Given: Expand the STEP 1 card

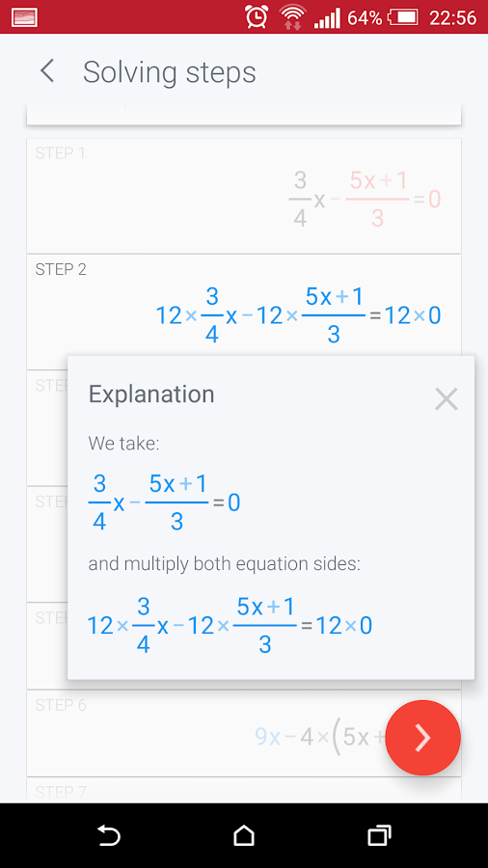Looking at the screenshot, I should [244, 196].
